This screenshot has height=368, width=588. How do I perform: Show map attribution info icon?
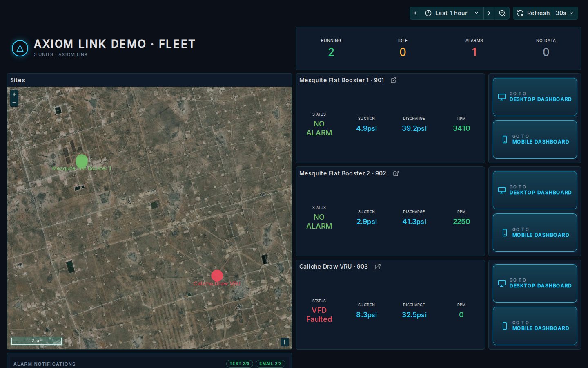285,342
